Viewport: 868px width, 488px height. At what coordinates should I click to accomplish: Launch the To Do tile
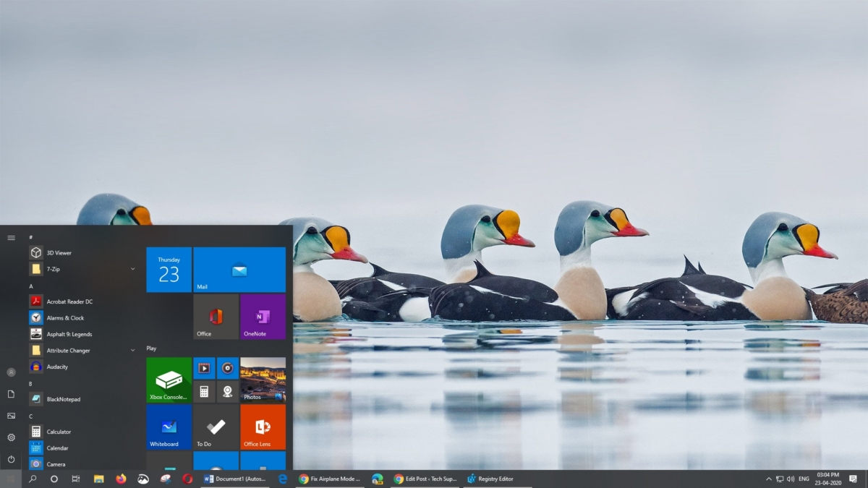[x=215, y=427]
